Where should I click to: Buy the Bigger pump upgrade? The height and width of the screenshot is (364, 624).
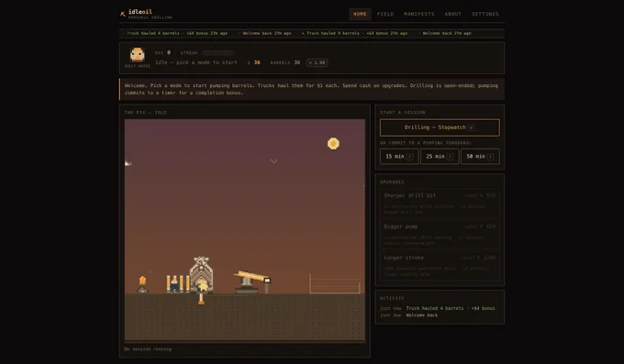440,235
